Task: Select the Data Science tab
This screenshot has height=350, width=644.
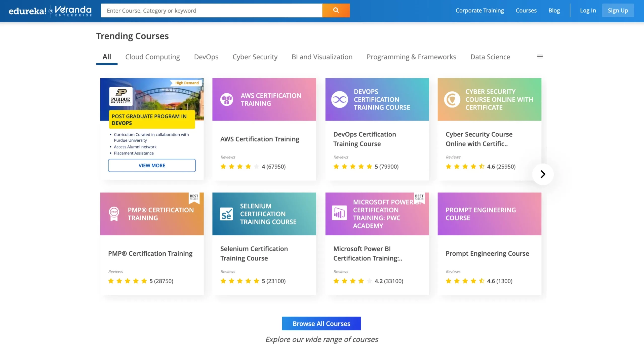Action: tap(490, 56)
